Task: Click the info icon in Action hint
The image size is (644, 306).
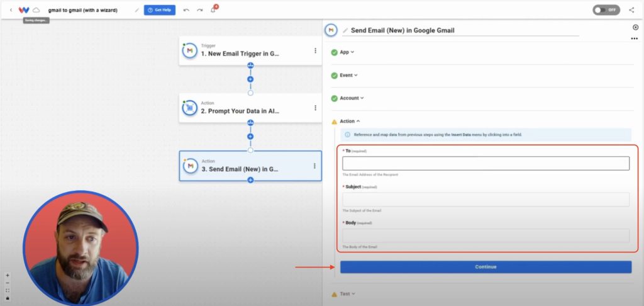Action: 347,135
